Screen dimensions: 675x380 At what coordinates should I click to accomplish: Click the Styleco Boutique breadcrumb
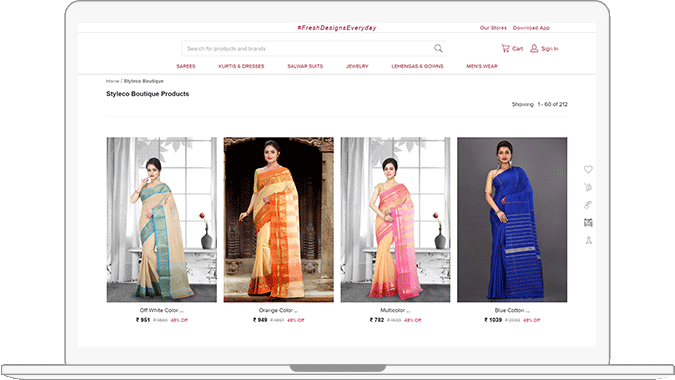[x=144, y=81]
